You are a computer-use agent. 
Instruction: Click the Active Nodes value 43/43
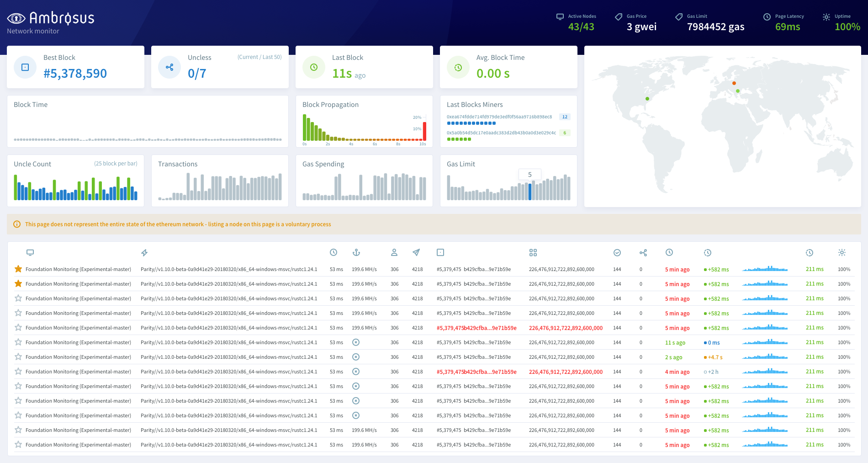[581, 27]
